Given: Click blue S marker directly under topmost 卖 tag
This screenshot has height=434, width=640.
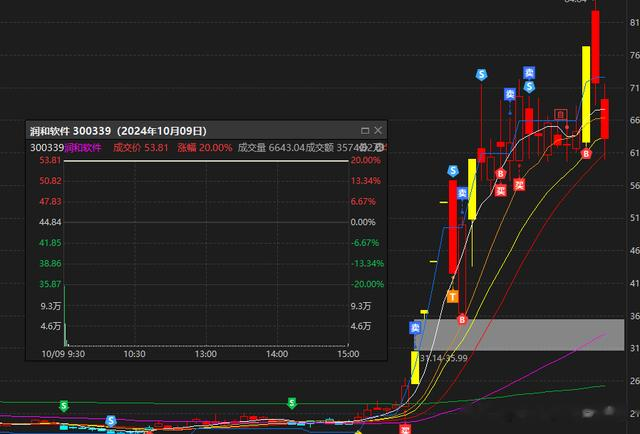Looking at the screenshot, I should [x=529, y=87].
